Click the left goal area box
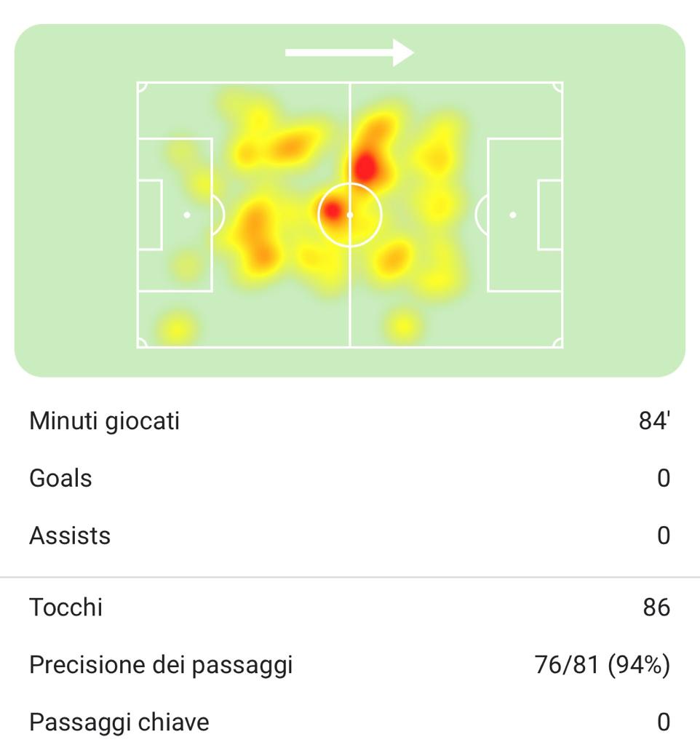 coord(150,215)
